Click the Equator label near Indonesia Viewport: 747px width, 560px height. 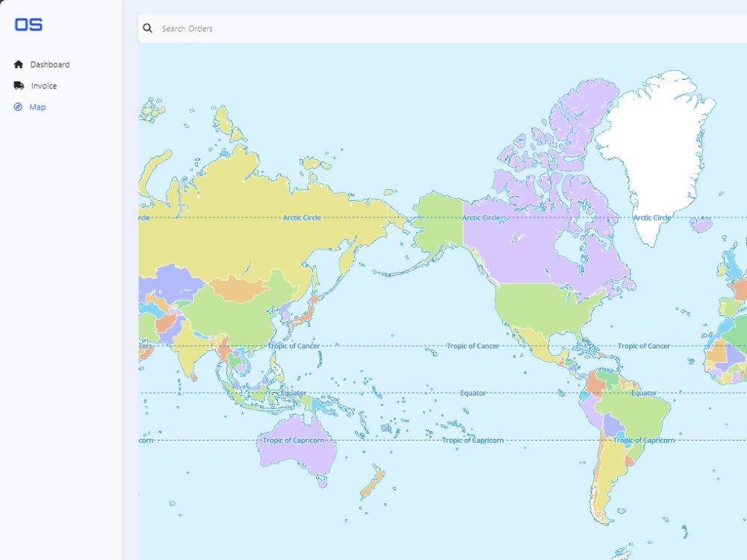[x=294, y=393]
